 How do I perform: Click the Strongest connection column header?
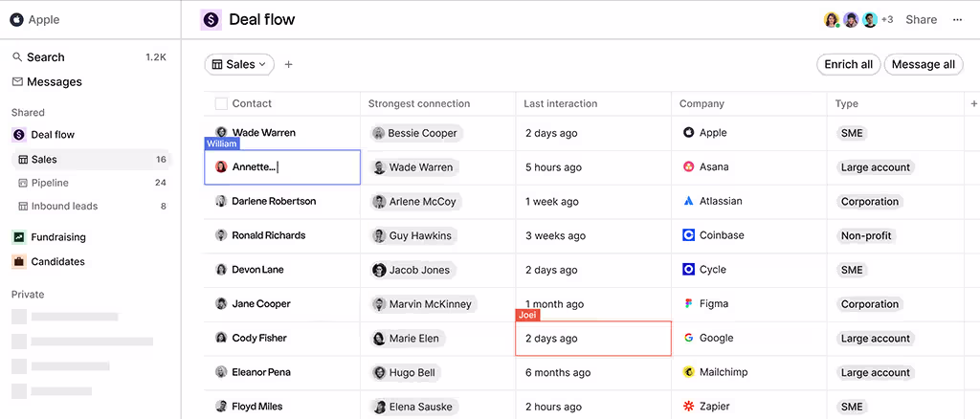point(419,103)
